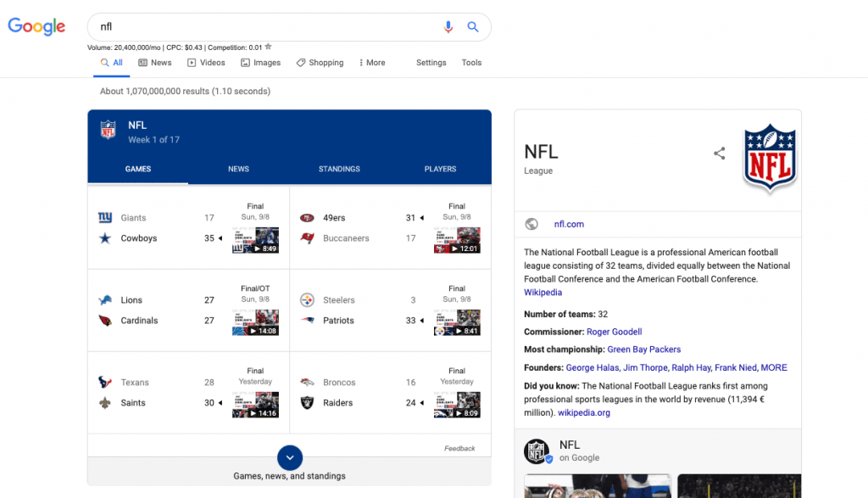The width and height of the screenshot is (868, 498).
Task: Play Lions vs Cardinals 14:08 highlight
Action: tap(255, 322)
